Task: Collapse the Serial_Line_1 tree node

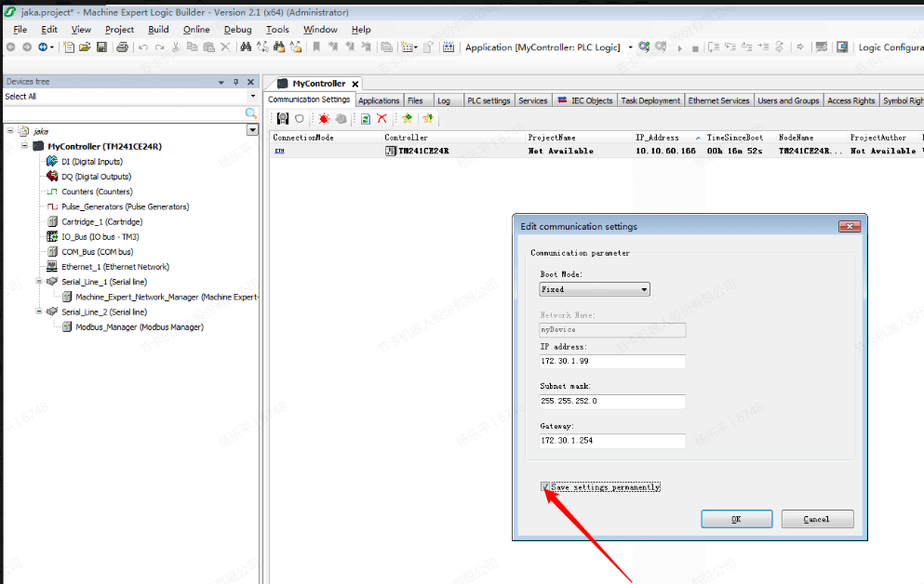Action: tap(38, 281)
